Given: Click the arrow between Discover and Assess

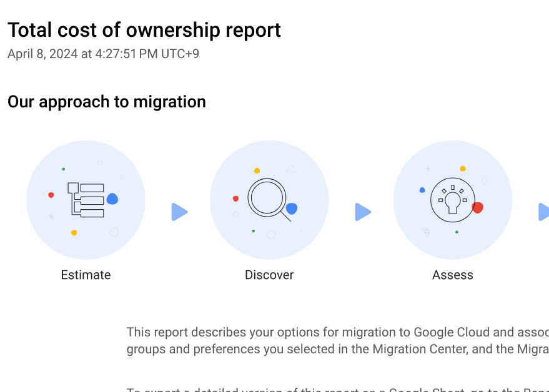Looking at the screenshot, I should (x=363, y=212).
